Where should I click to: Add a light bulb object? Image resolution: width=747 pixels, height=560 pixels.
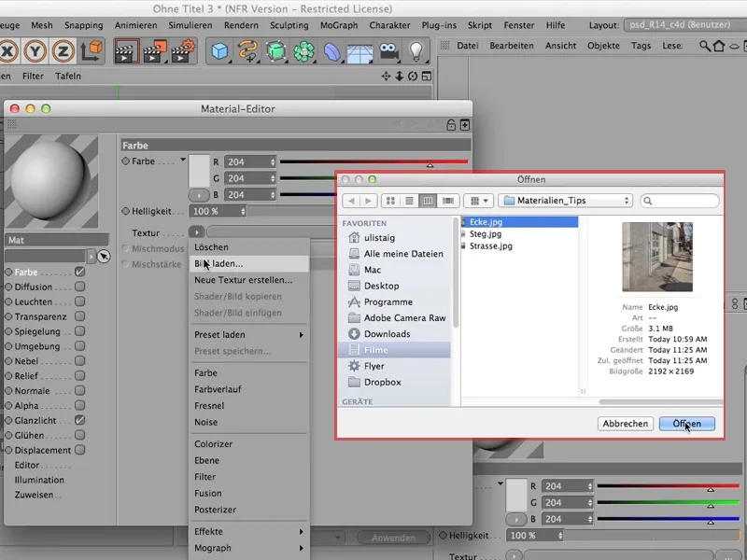(x=416, y=51)
